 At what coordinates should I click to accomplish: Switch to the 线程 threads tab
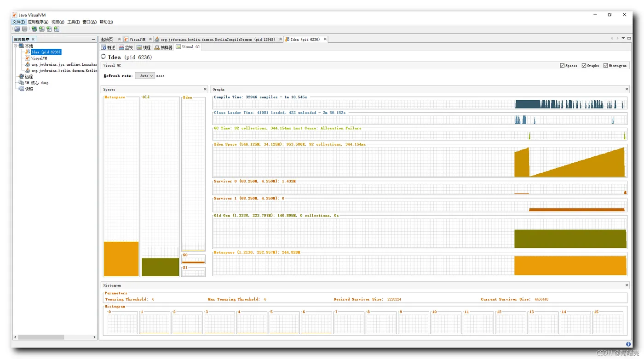click(x=144, y=47)
